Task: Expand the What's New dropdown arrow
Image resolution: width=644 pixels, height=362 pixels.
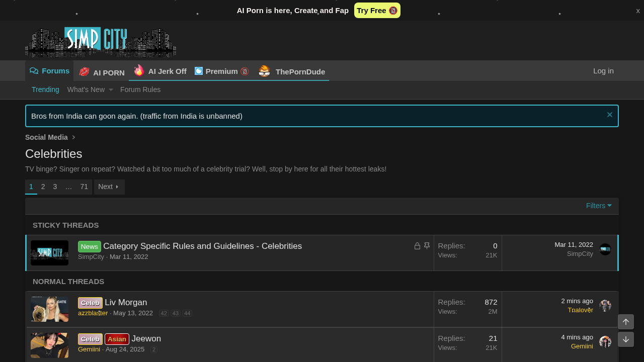Action: click(111, 90)
